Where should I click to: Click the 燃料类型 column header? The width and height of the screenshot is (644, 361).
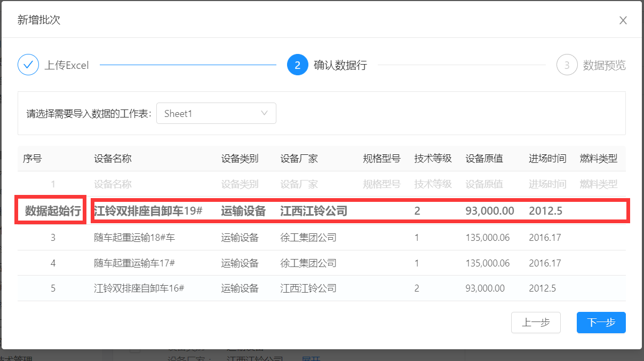[x=598, y=159]
